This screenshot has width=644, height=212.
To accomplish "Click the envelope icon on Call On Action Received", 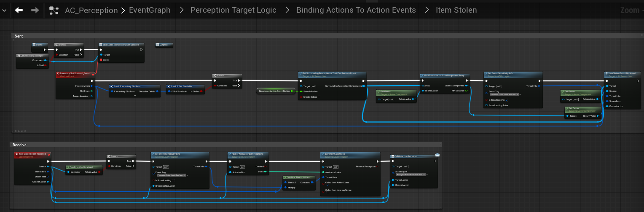I will point(437,155).
